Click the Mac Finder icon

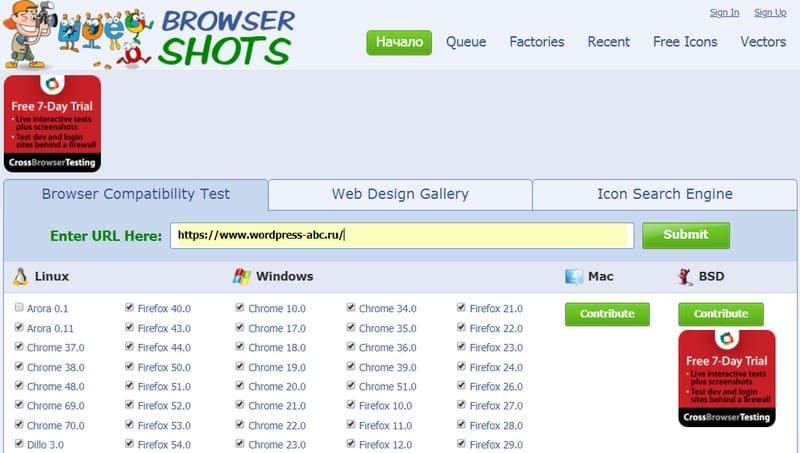point(573,276)
